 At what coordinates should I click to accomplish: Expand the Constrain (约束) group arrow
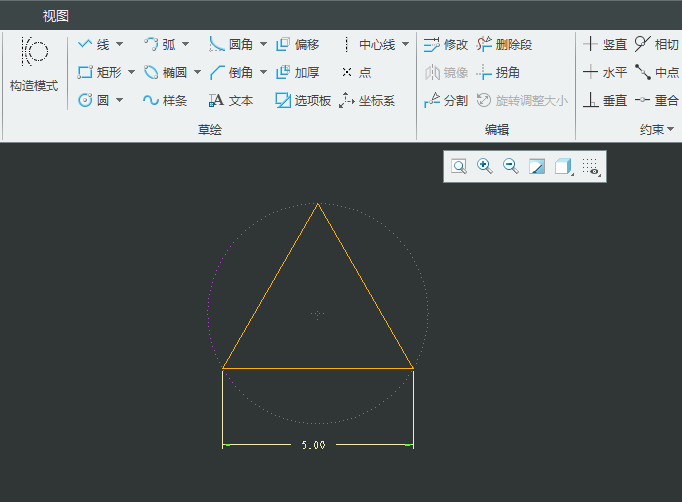coord(670,129)
